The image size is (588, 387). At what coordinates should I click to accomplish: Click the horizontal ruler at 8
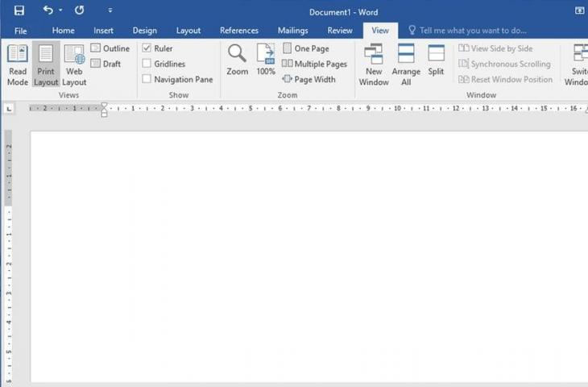338,108
